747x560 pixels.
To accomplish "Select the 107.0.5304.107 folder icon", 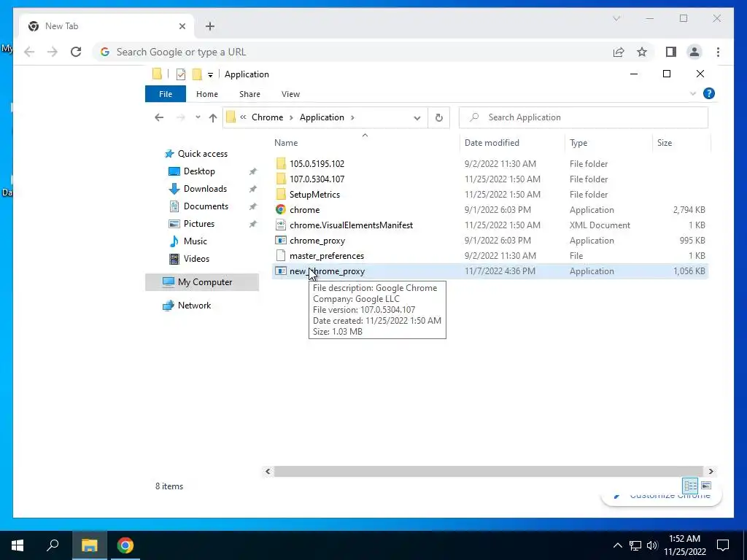I will 281,179.
